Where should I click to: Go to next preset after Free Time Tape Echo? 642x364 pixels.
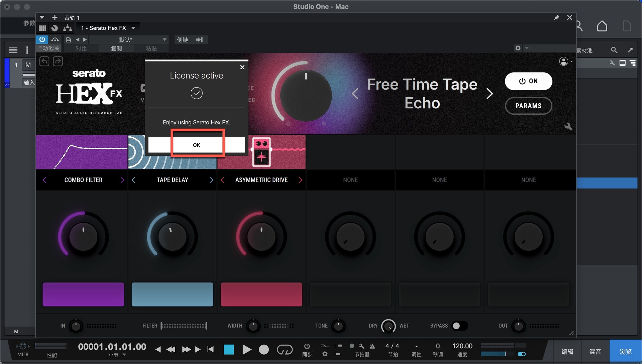[x=489, y=94]
